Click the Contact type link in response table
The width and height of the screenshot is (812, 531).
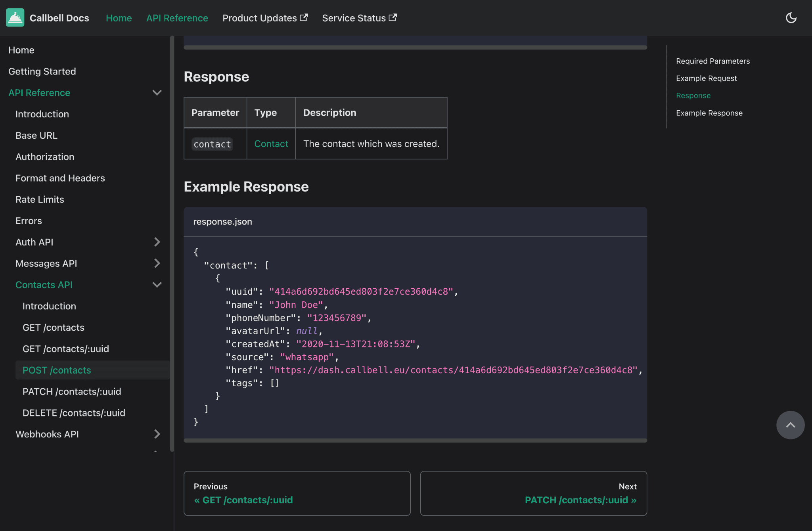(271, 143)
